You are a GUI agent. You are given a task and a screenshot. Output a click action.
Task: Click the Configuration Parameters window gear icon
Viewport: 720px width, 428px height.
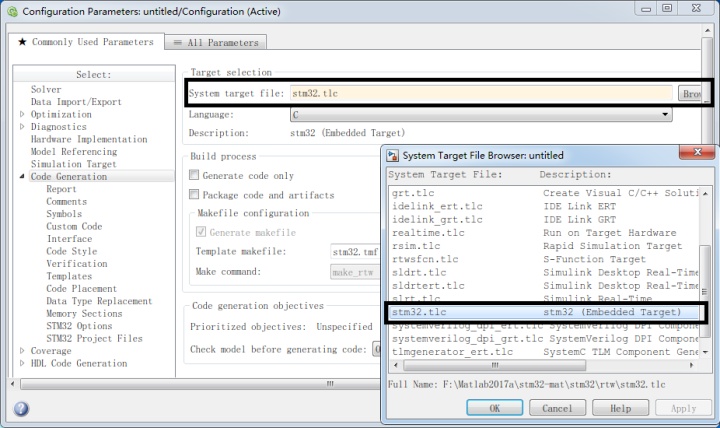[12, 11]
